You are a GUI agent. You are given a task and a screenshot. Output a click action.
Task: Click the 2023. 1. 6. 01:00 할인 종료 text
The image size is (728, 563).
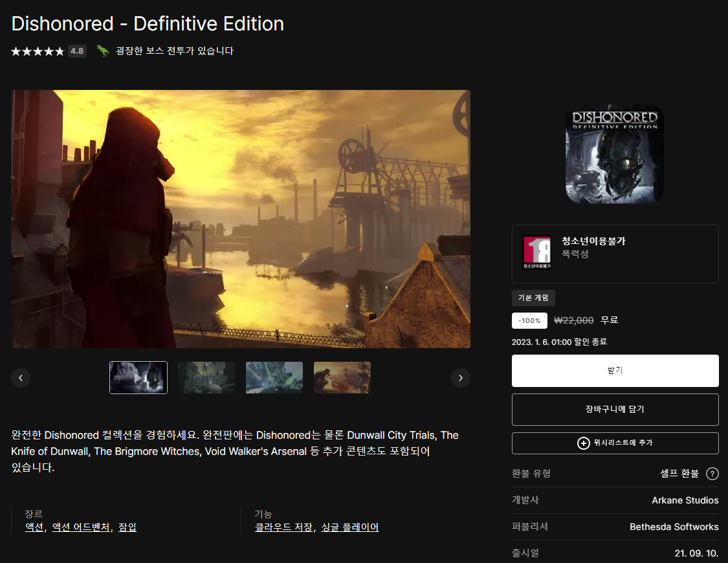(x=559, y=342)
